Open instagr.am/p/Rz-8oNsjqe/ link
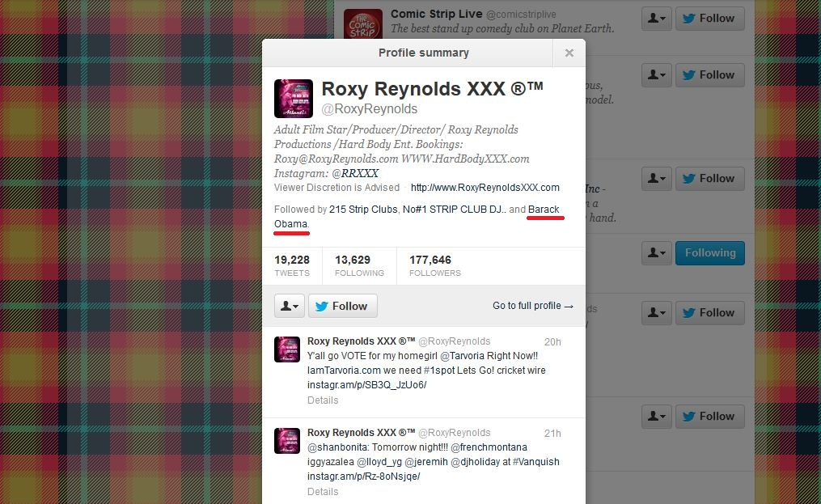Image resolution: width=821 pixels, height=504 pixels. pyautogui.click(x=363, y=476)
